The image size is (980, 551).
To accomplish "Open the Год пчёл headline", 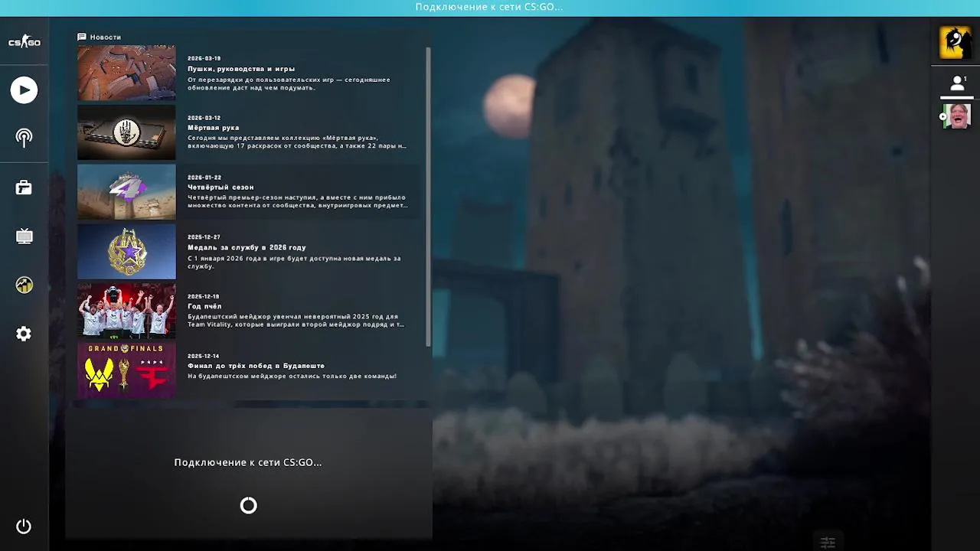I will pos(204,307).
